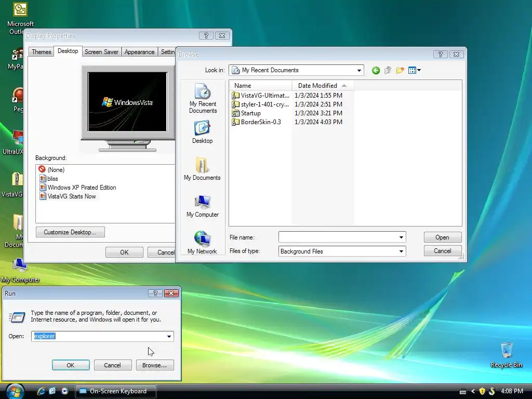The image size is (532, 399).
Task: Close the Run dialog with red X
Action: click(x=171, y=293)
